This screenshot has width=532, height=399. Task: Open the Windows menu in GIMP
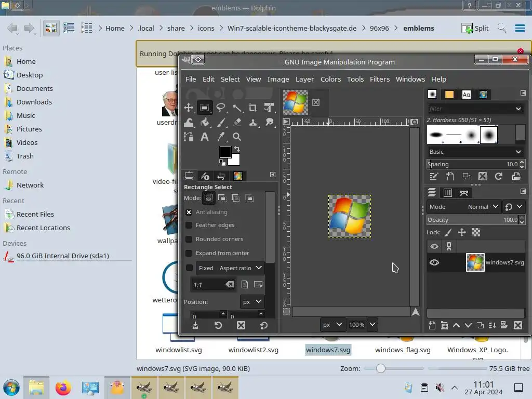410,79
